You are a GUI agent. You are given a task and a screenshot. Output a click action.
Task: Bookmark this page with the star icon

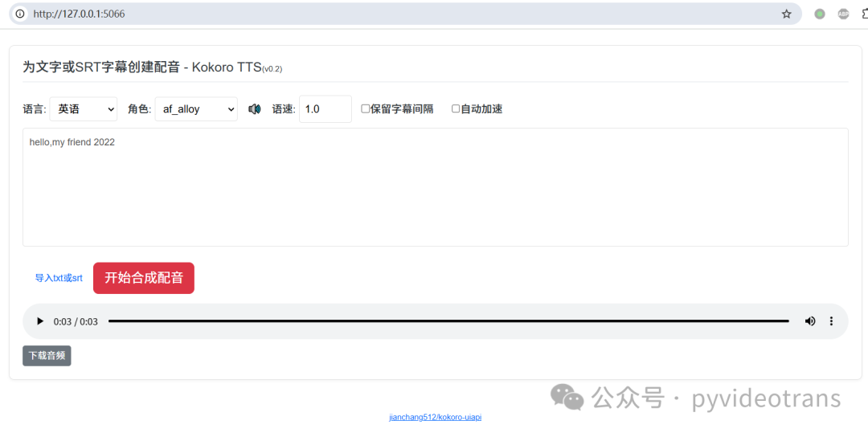click(786, 14)
